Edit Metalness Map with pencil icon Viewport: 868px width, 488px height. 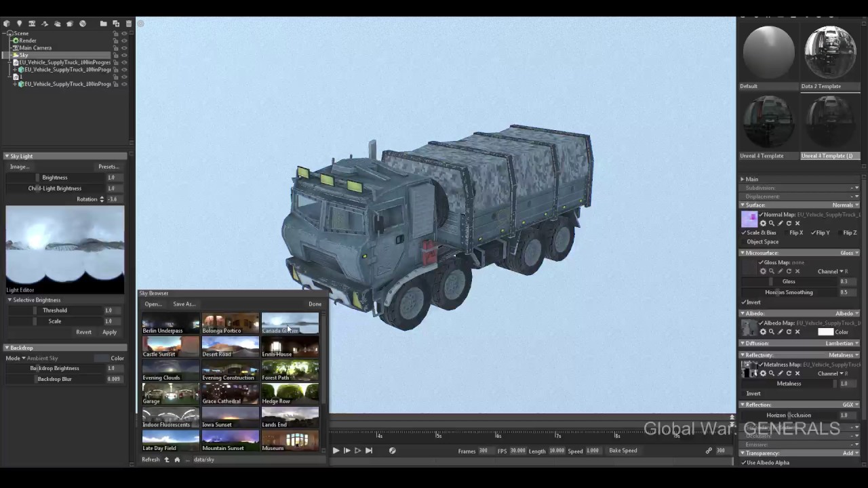[780, 373]
